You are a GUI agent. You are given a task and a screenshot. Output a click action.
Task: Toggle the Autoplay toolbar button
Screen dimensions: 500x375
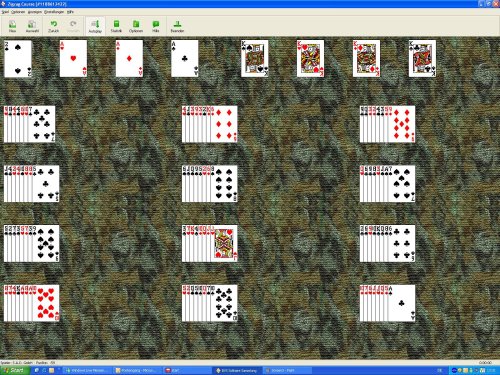pos(95,26)
